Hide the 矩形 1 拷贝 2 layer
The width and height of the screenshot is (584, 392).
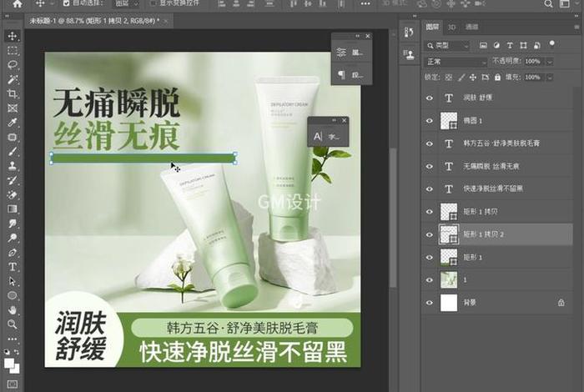tap(430, 234)
